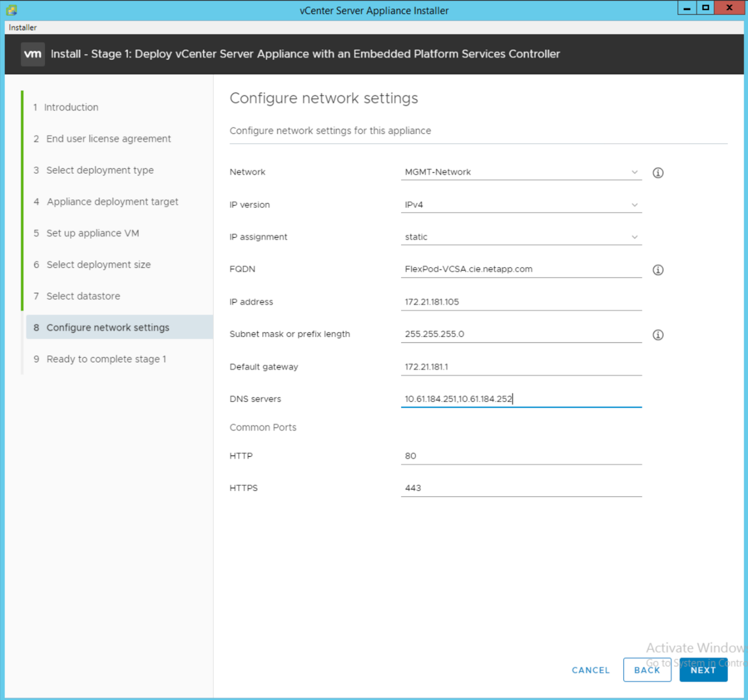Expand the IP version dropdown
Screen dimensions: 748x700
[520, 205]
